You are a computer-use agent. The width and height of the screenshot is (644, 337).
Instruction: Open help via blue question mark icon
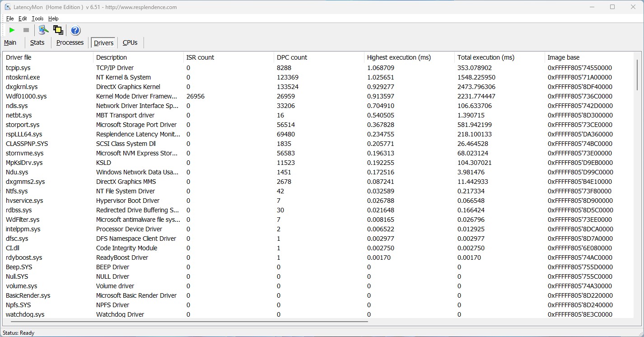click(x=75, y=30)
